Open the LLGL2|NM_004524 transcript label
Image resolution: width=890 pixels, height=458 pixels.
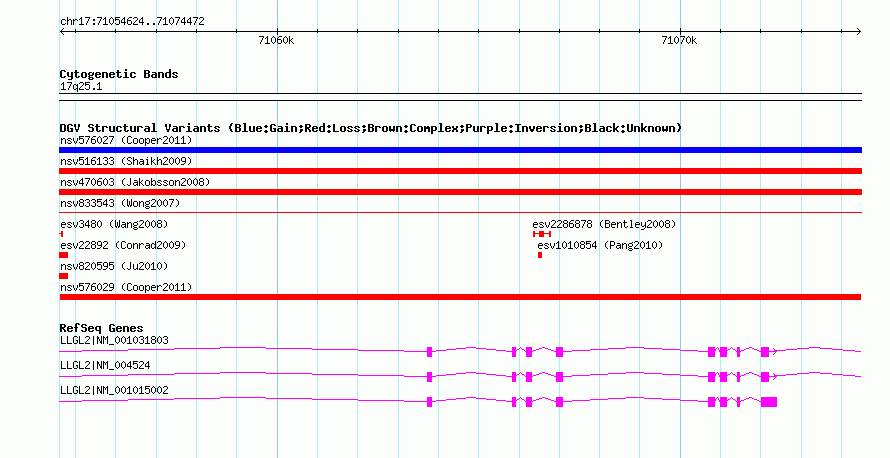coord(105,365)
